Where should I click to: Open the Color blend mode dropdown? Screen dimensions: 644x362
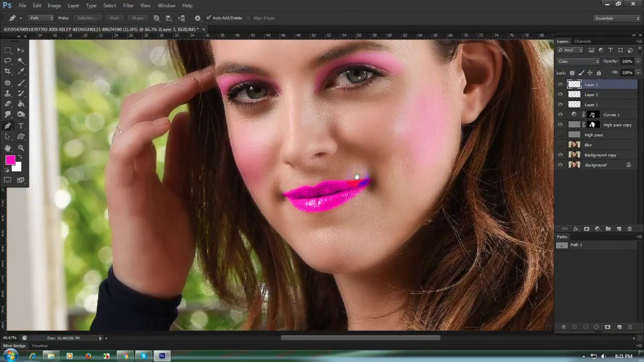pyautogui.click(x=578, y=61)
